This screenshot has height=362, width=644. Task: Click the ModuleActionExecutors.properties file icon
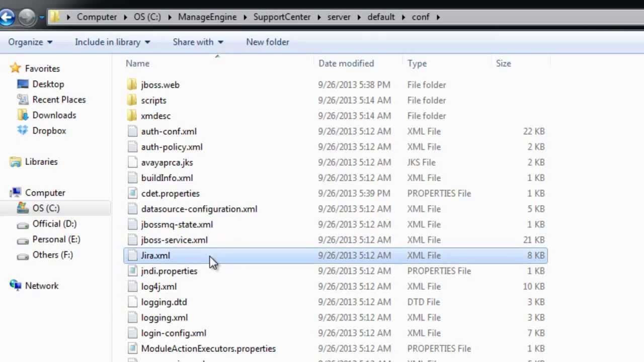tap(132, 348)
